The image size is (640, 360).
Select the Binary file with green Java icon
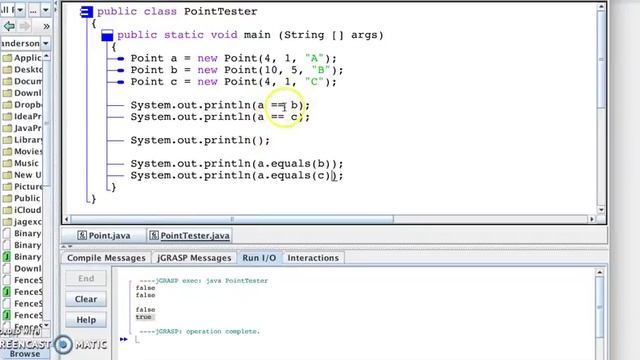click(x=22, y=257)
